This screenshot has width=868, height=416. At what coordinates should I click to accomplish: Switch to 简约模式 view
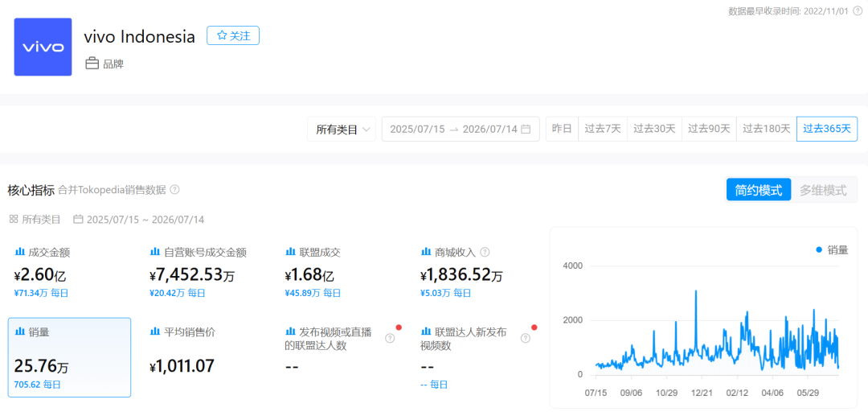[x=759, y=191]
